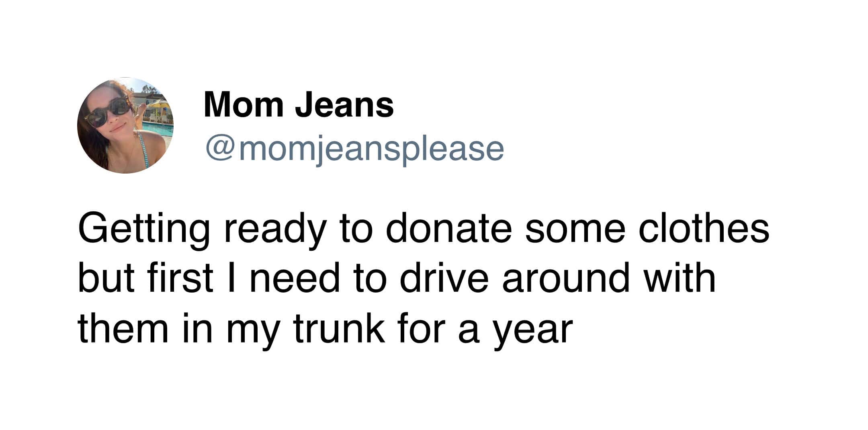The image size is (868, 430).
Task: Click the word "Jeans" in the display name
Action: point(345,105)
